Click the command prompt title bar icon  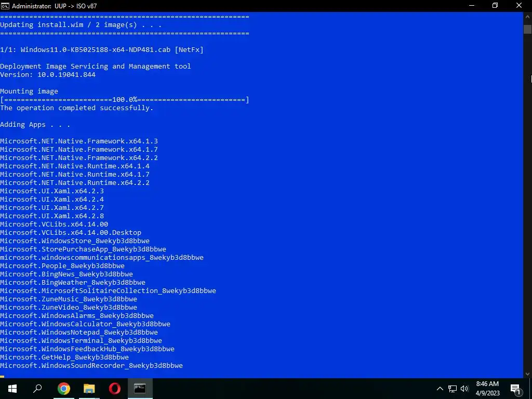point(5,6)
